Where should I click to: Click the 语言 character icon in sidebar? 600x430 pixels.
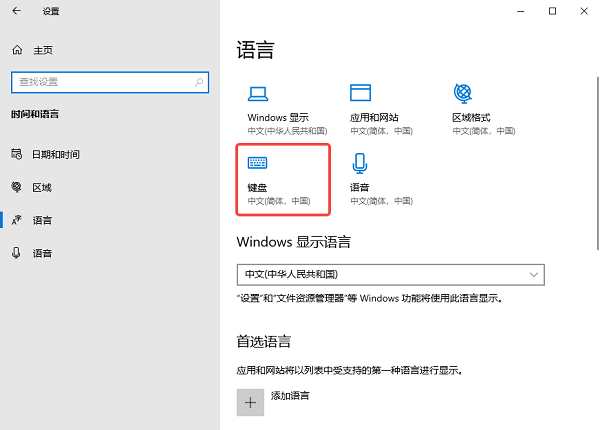tap(16, 220)
